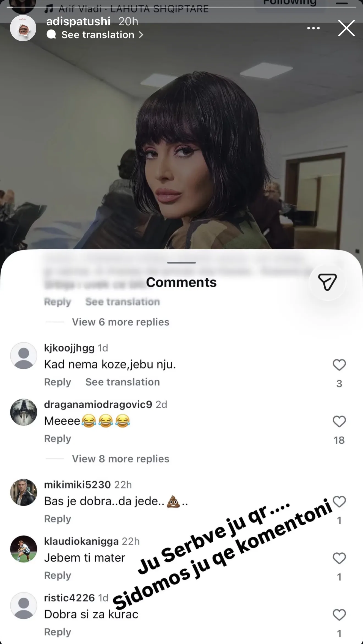Image resolution: width=363 pixels, height=644 pixels.
Task: Tap the heart beside ristic4226 comment
Action: tap(339, 615)
